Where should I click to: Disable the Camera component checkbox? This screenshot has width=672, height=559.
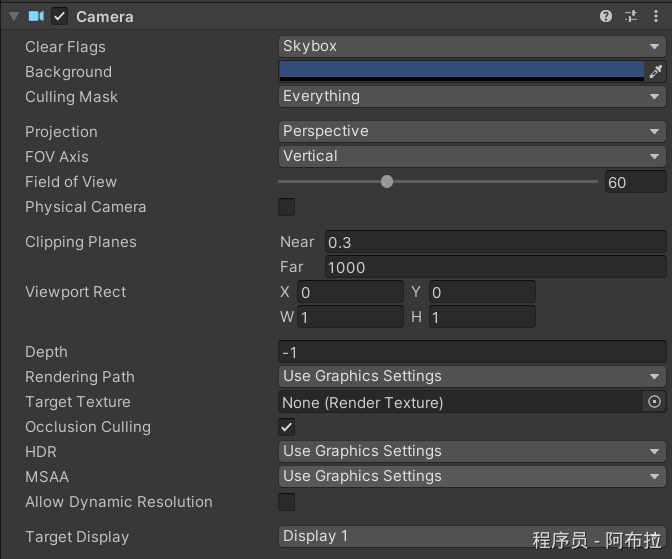tap(60, 16)
